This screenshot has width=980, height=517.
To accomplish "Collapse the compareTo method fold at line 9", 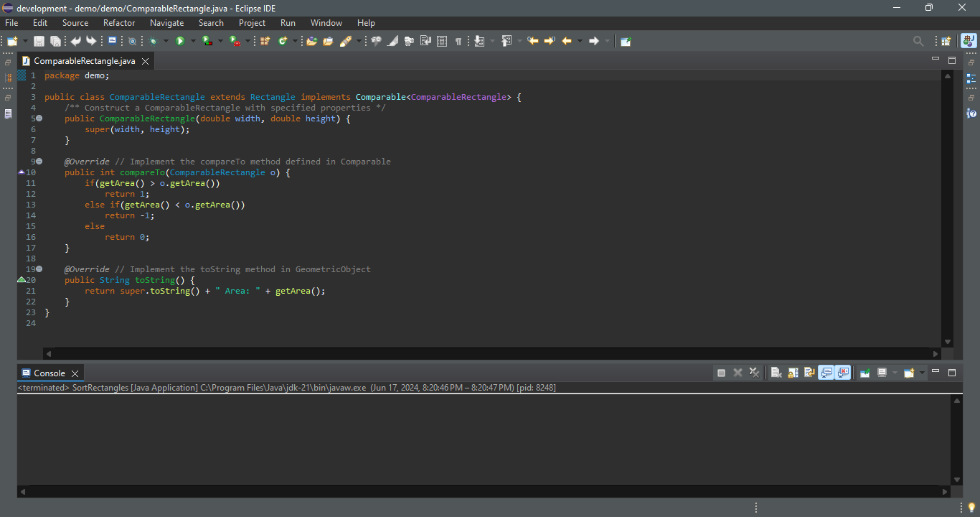I will click(x=39, y=162).
